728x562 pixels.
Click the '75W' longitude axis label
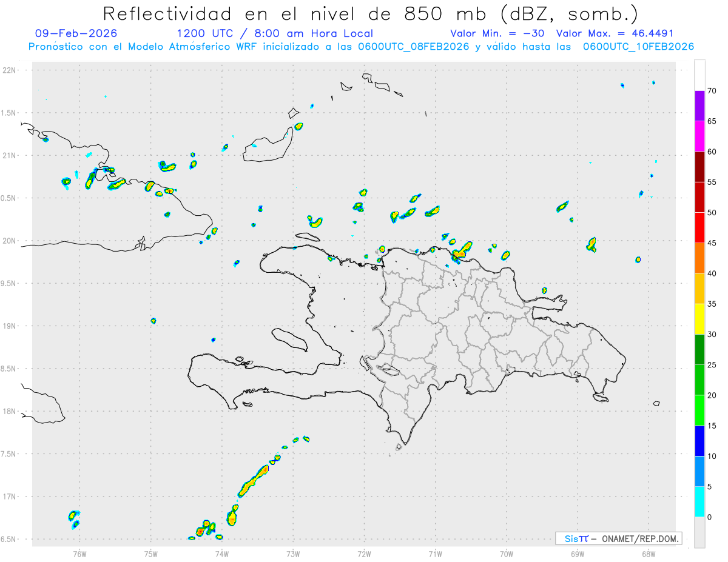pos(151,554)
